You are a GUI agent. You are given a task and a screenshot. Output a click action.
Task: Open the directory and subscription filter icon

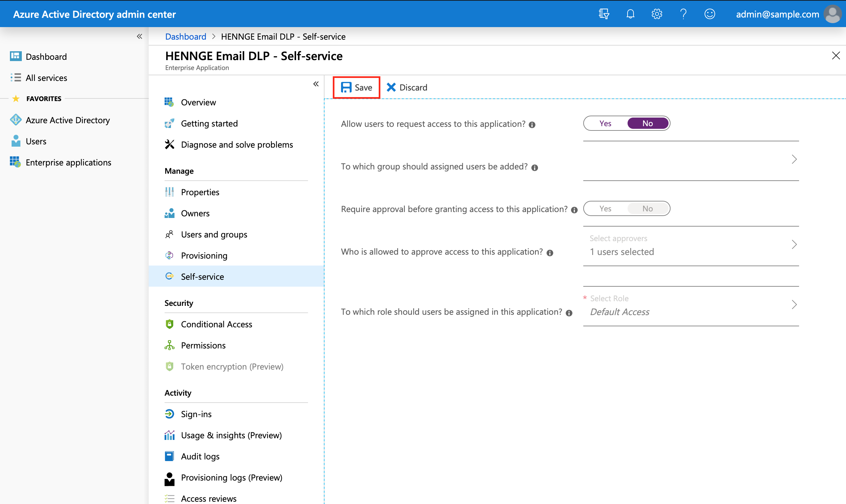(604, 14)
